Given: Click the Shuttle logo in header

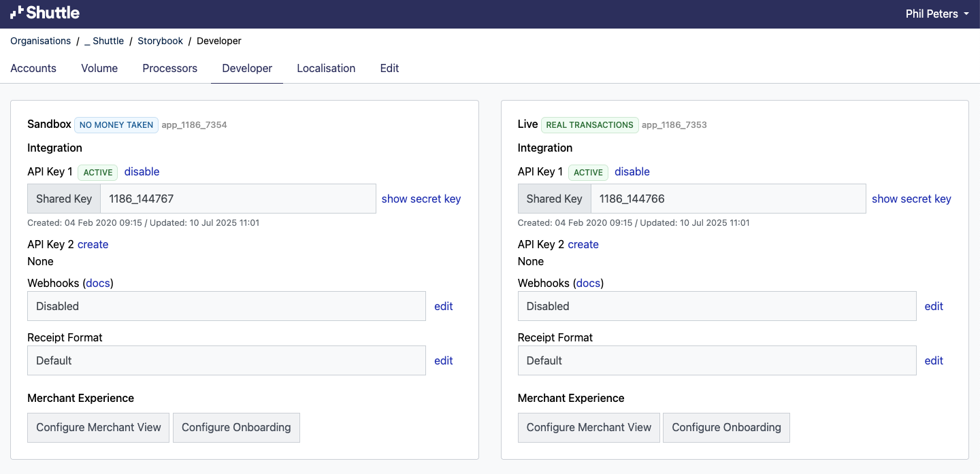Looking at the screenshot, I should 45,13.
